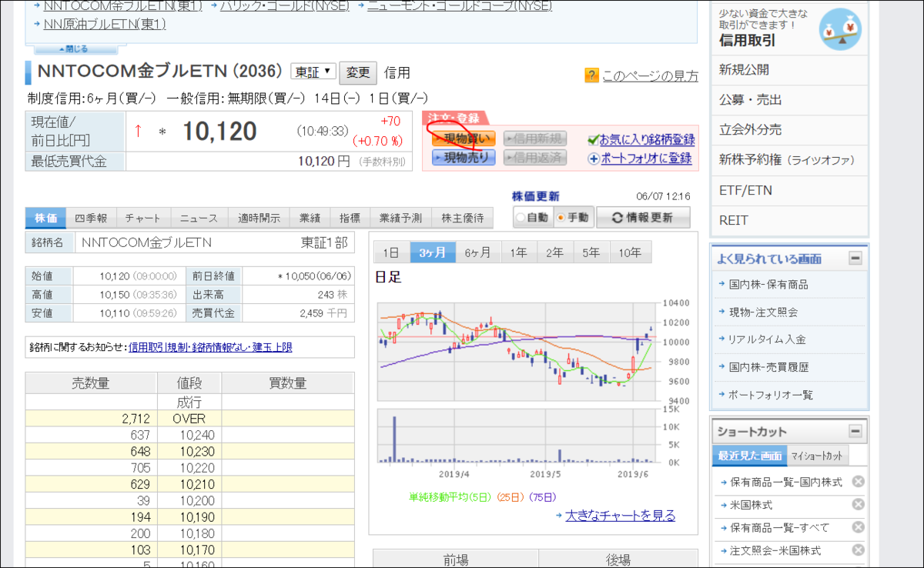Viewport: 924px width, 568px height.
Task: Open 新規公開 in the side menu
Action: 790,70
